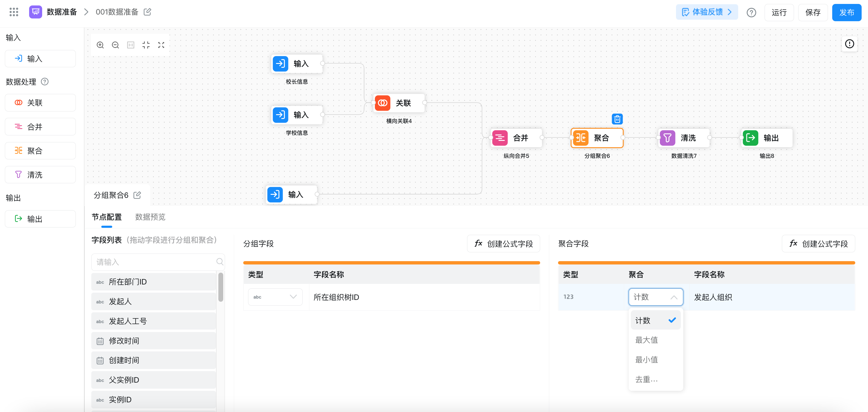Screen dimensions: 868x412
Task: Select the 分组聚合6 aggregate node
Action: click(x=597, y=138)
